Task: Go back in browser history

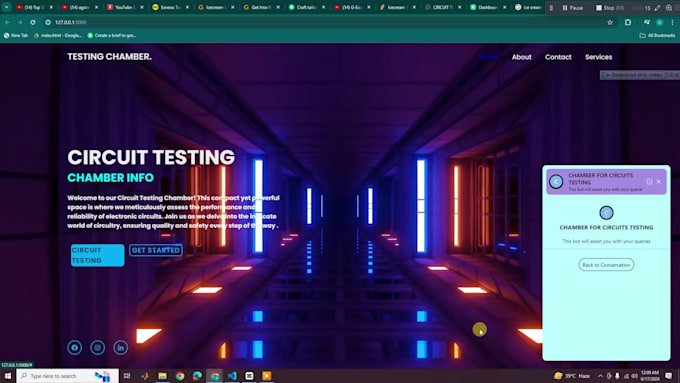Action: 7,22
